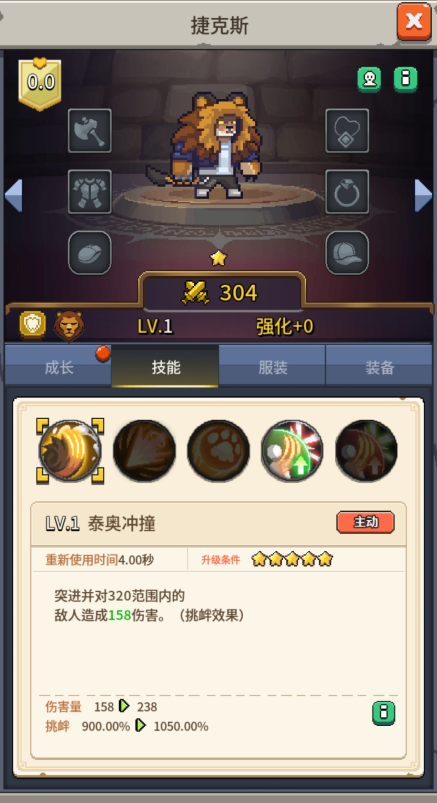Viewport: 437px width, 803px height.
Task: Switch to the 装备 tab
Action: 379,366
